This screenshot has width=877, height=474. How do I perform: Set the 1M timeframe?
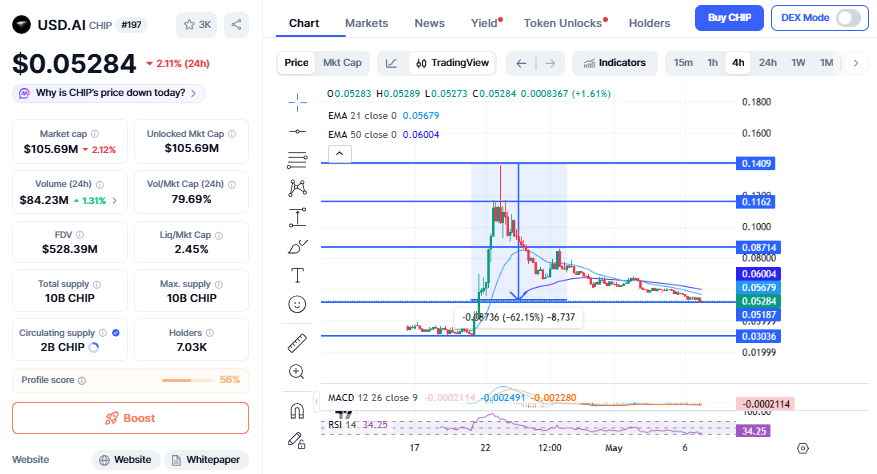click(827, 63)
